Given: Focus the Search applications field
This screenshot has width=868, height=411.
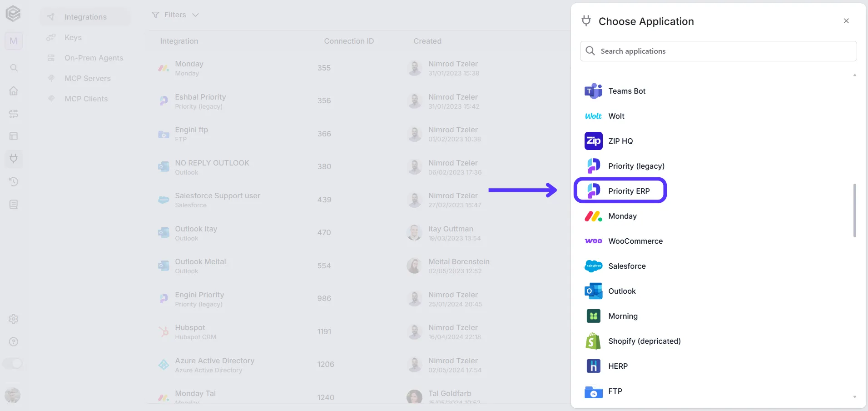Looking at the screenshot, I should (718, 51).
